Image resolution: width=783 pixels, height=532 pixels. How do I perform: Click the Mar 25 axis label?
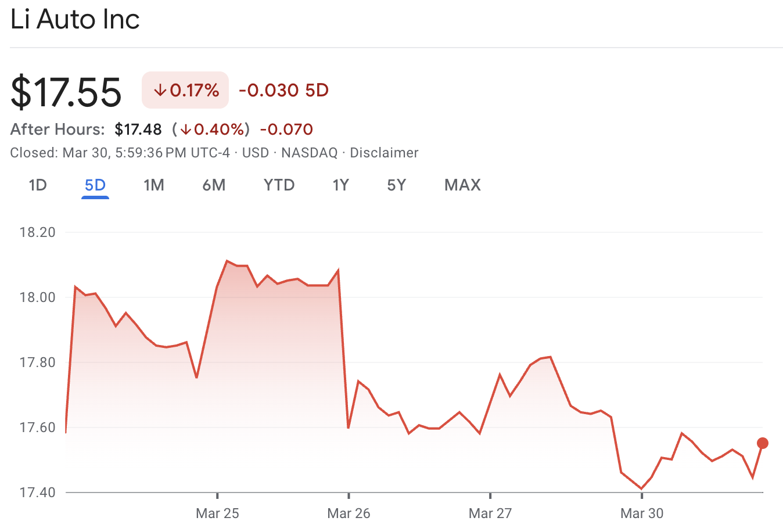[218, 513]
